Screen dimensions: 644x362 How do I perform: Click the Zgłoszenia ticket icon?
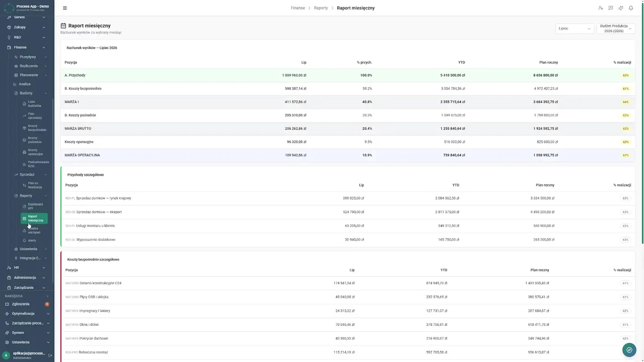7,304
